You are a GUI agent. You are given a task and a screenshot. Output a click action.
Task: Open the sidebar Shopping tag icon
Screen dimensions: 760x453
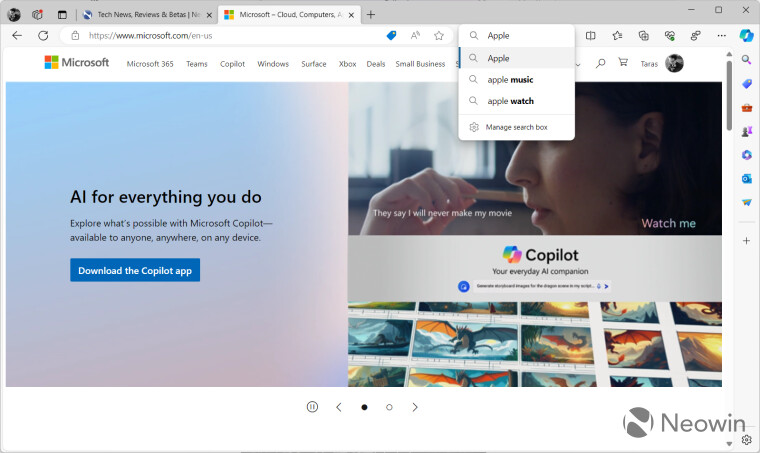click(x=746, y=84)
